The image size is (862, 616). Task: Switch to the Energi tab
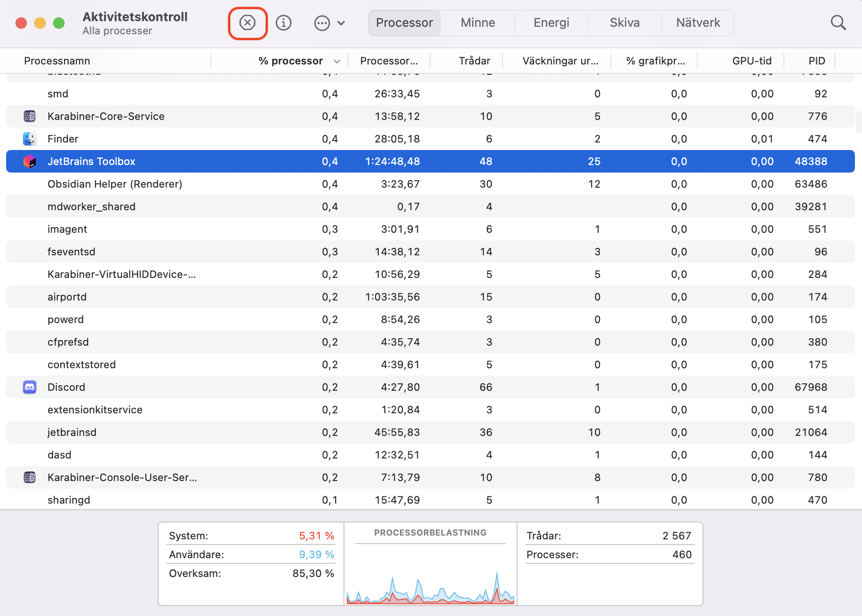(x=551, y=23)
